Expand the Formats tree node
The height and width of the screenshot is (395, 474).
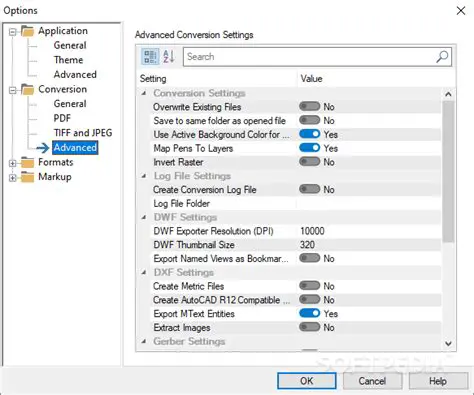(x=13, y=163)
